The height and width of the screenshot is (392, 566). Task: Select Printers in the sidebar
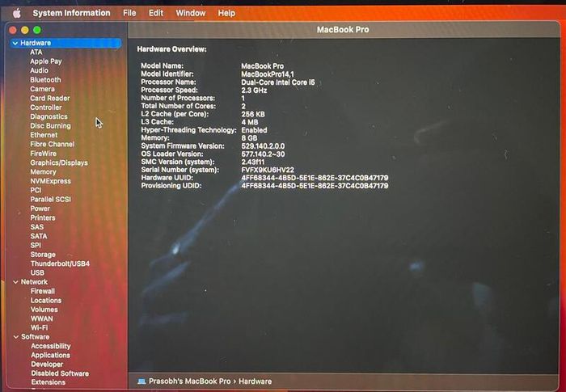coord(43,217)
